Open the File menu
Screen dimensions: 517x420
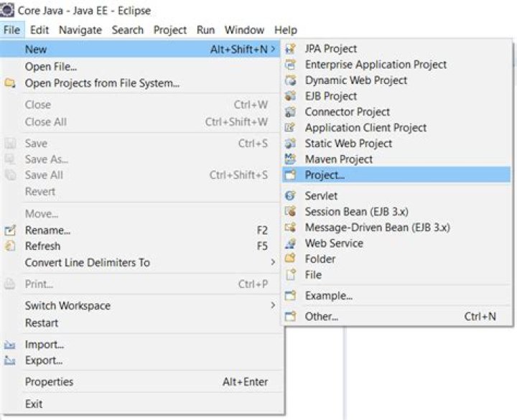(12, 30)
